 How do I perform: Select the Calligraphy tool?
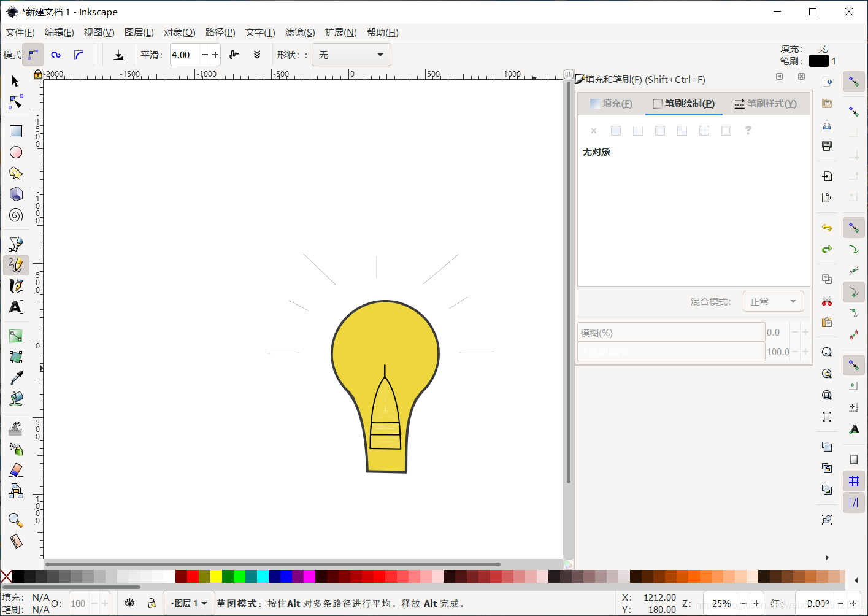tap(16, 286)
